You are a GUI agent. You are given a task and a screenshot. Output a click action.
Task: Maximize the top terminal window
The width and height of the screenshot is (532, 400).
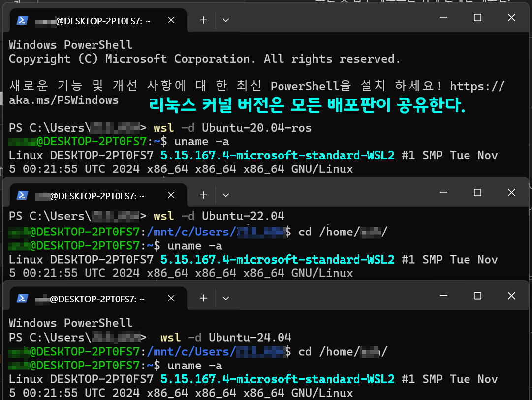click(x=477, y=17)
